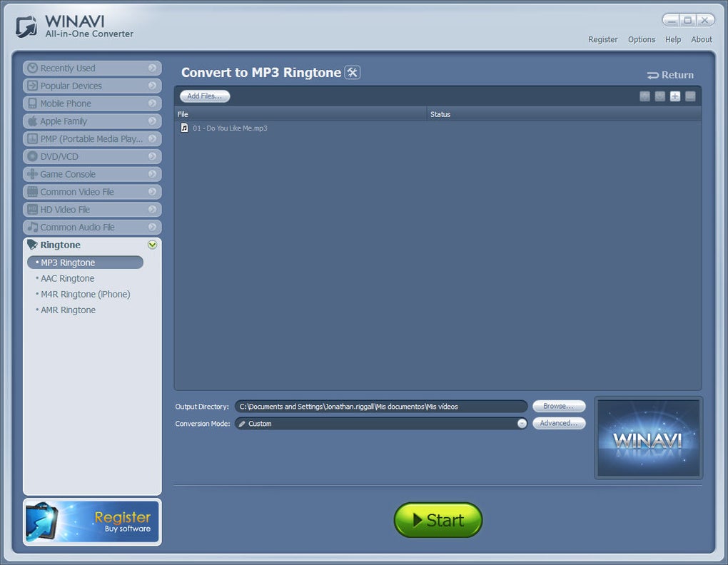Click the plus icon above the file list
This screenshot has width=728, height=565.
(674, 96)
